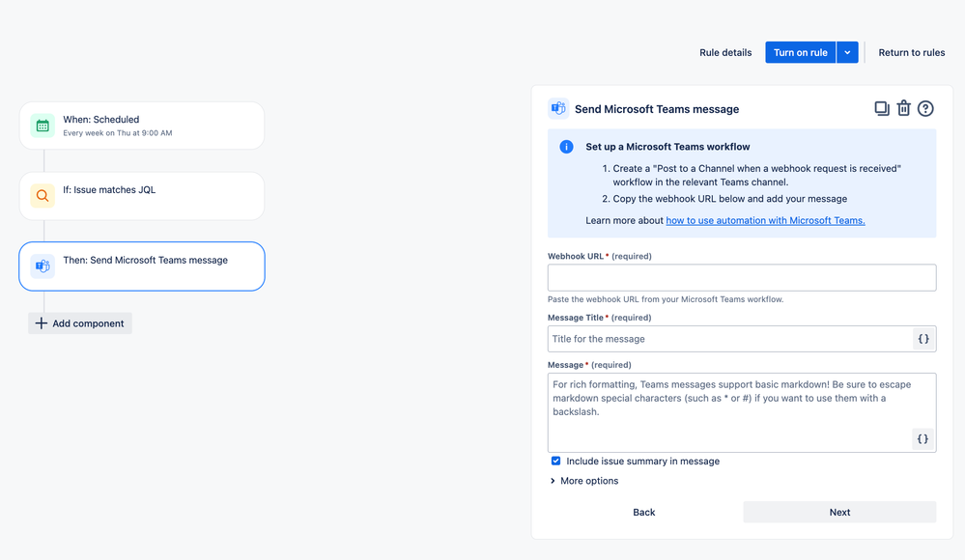Open how to use automation with Microsoft Teams link
The width and height of the screenshot is (965, 560).
pos(766,220)
